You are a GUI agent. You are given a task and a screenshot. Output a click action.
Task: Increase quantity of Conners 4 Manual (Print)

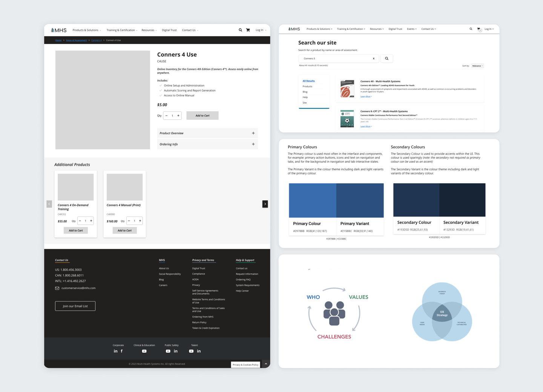140,221
